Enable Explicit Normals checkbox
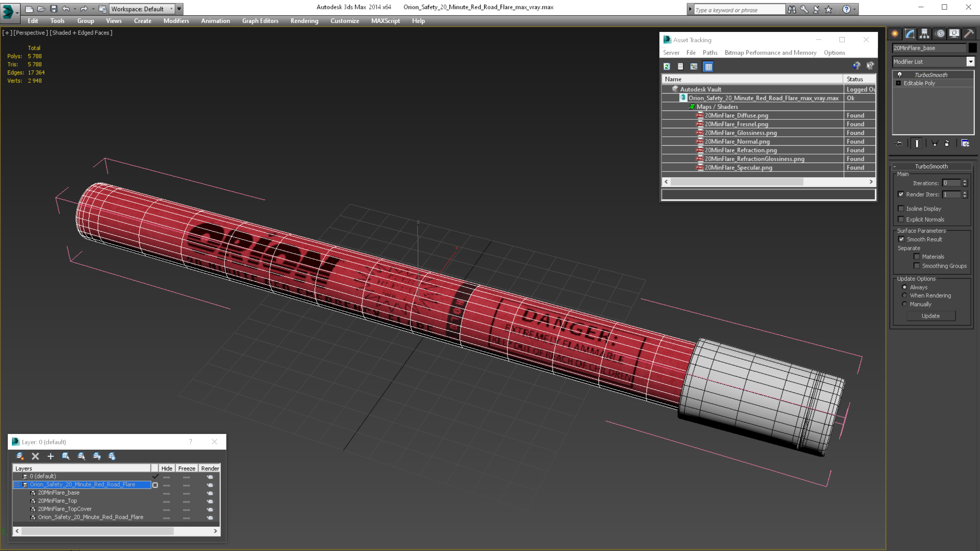 point(901,219)
